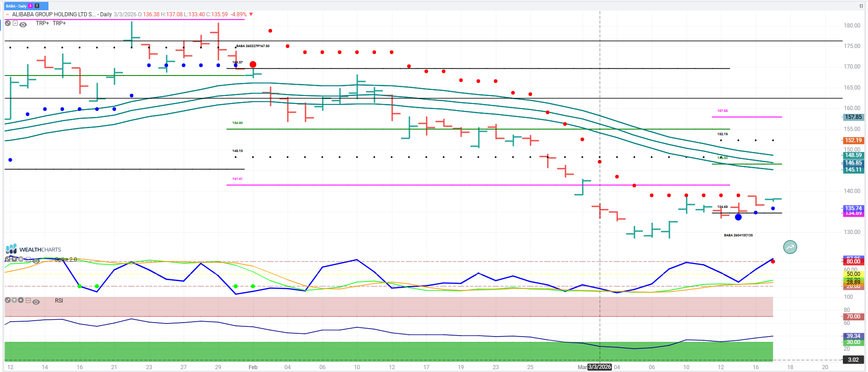
Task: Click the second TRP+ label
Action: click(x=59, y=23)
